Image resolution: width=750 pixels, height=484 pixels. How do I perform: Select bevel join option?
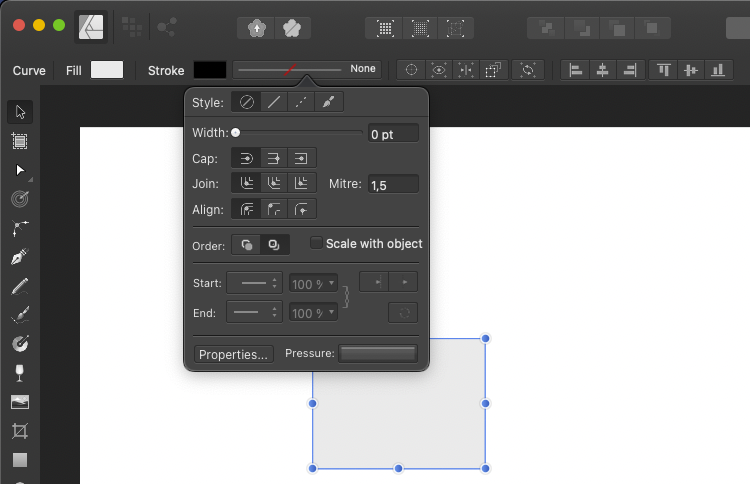302,183
